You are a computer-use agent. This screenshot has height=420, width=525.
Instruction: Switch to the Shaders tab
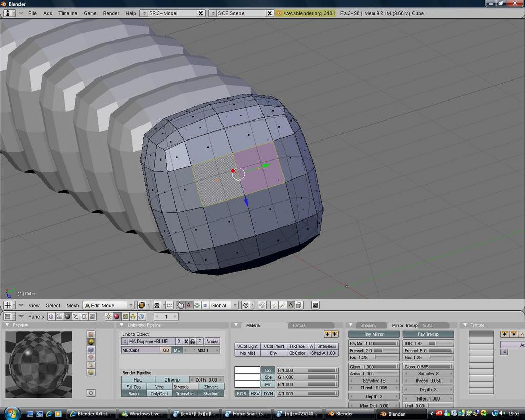tap(368, 325)
